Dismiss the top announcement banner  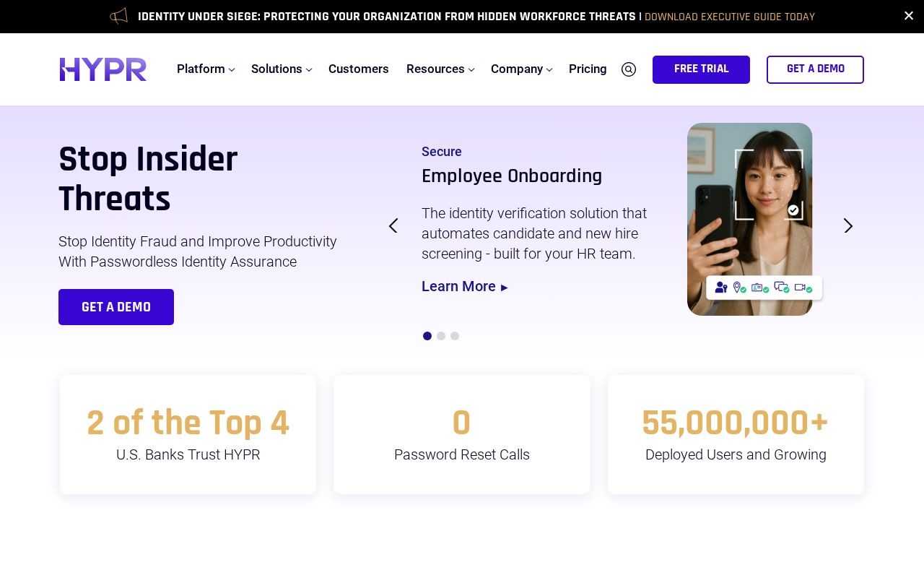tap(909, 16)
